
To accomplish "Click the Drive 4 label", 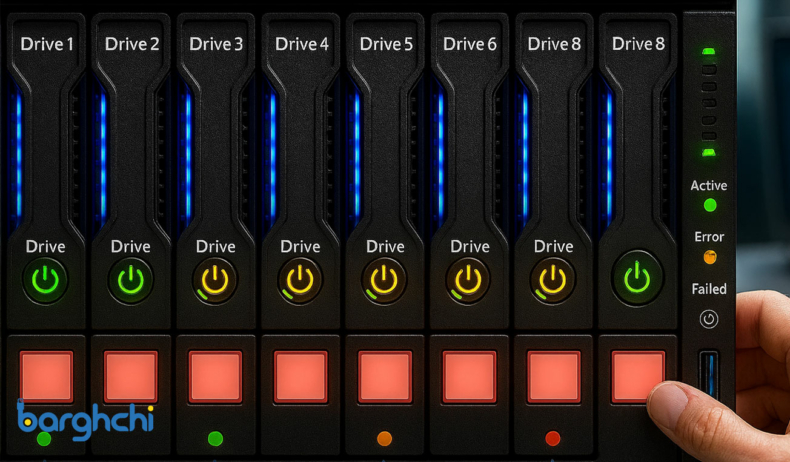I will point(302,44).
